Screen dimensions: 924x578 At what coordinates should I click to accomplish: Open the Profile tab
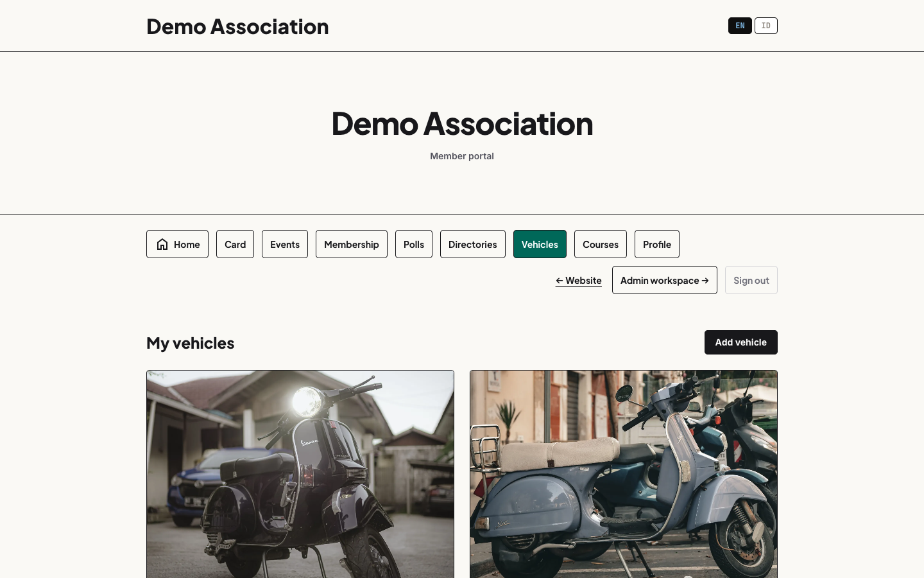(x=657, y=244)
